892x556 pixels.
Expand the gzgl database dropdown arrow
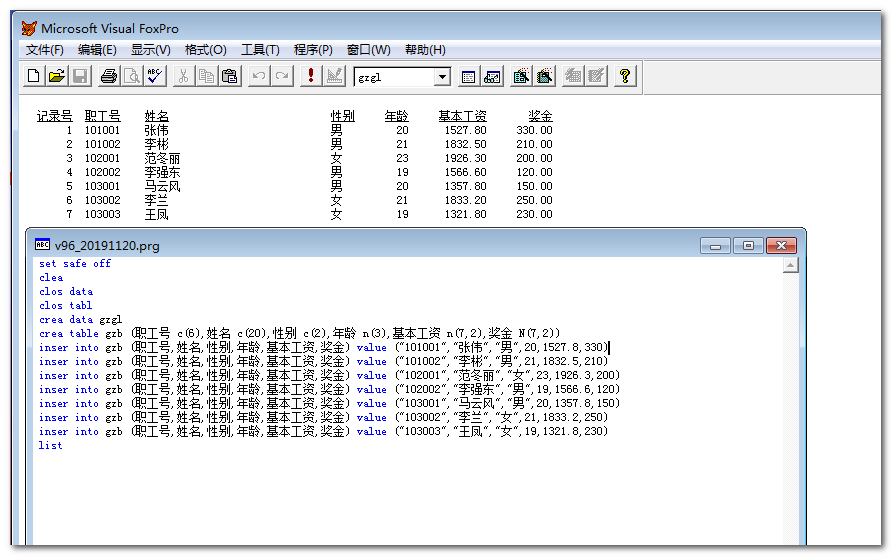pyautogui.click(x=441, y=77)
